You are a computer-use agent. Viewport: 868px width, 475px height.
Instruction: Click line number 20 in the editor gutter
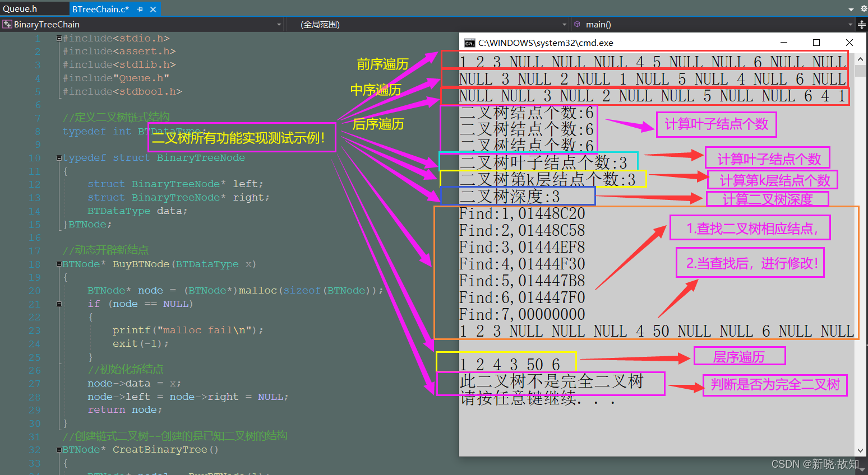pos(34,291)
